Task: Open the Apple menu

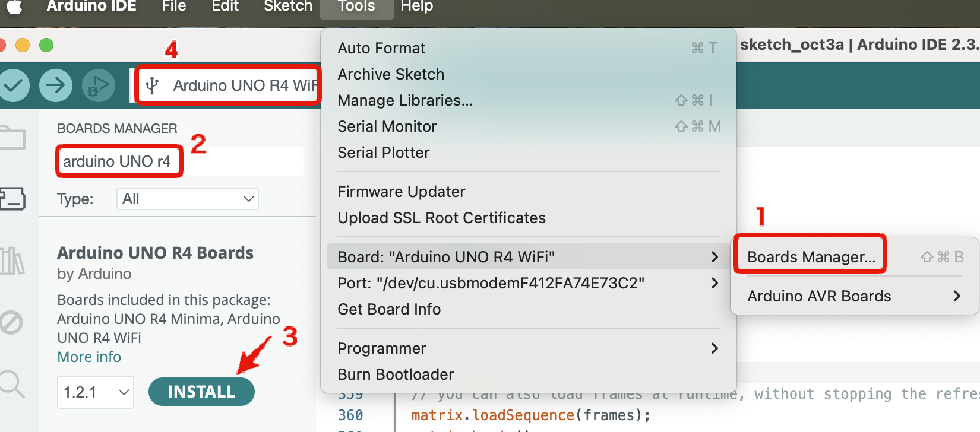Action: point(14,7)
